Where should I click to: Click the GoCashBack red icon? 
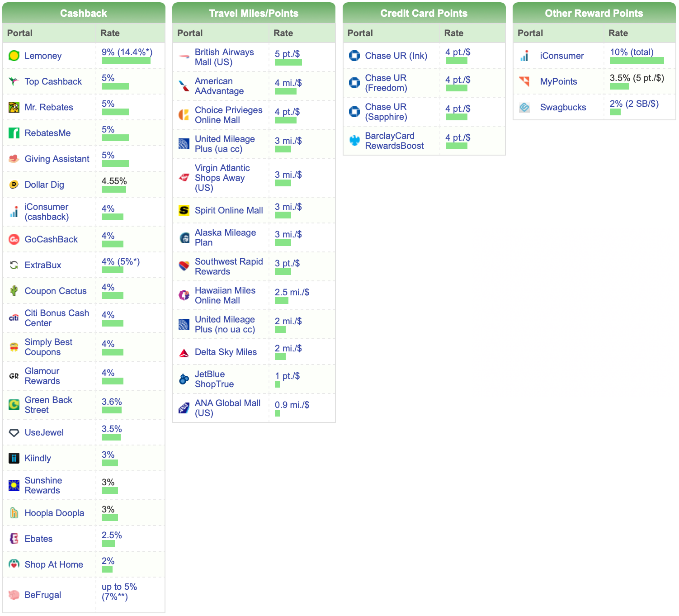14,239
